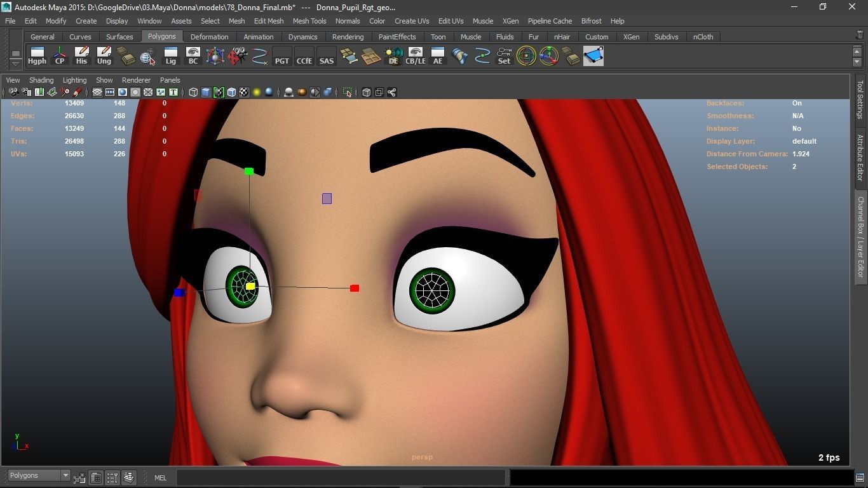Click the three-axis rotate manipulator shelf icon
The image size is (868, 488).
coord(548,56)
